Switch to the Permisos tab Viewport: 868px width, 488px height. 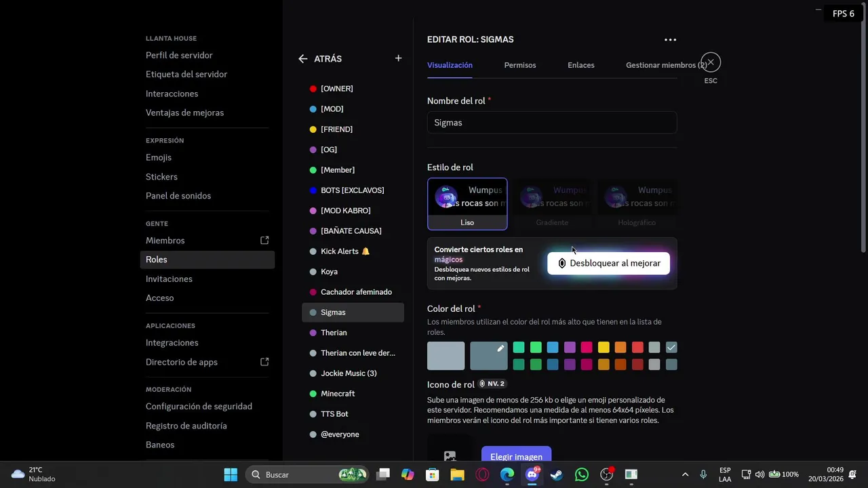pyautogui.click(x=520, y=65)
